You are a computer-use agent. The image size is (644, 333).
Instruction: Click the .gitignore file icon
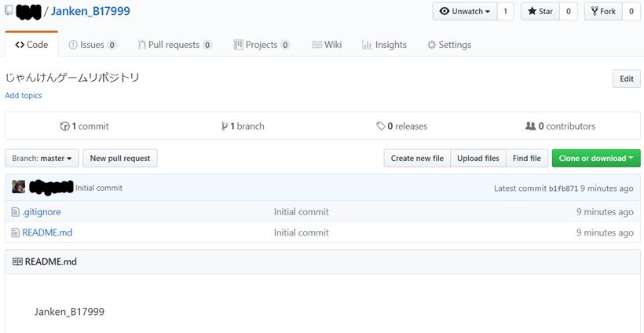click(x=16, y=212)
